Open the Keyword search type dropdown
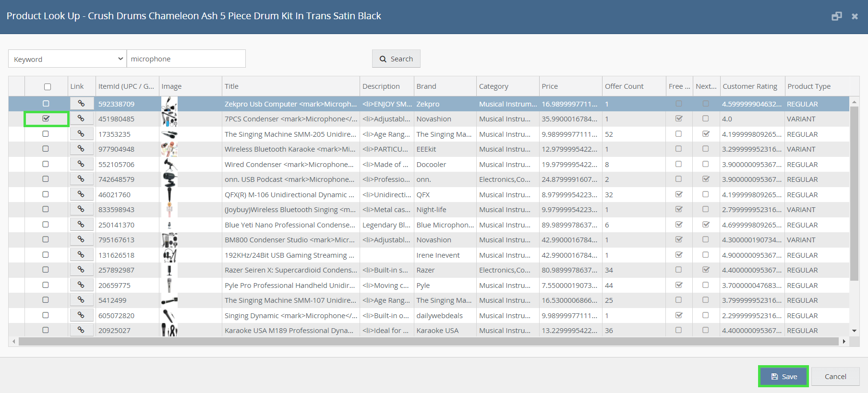868x393 pixels. point(67,59)
